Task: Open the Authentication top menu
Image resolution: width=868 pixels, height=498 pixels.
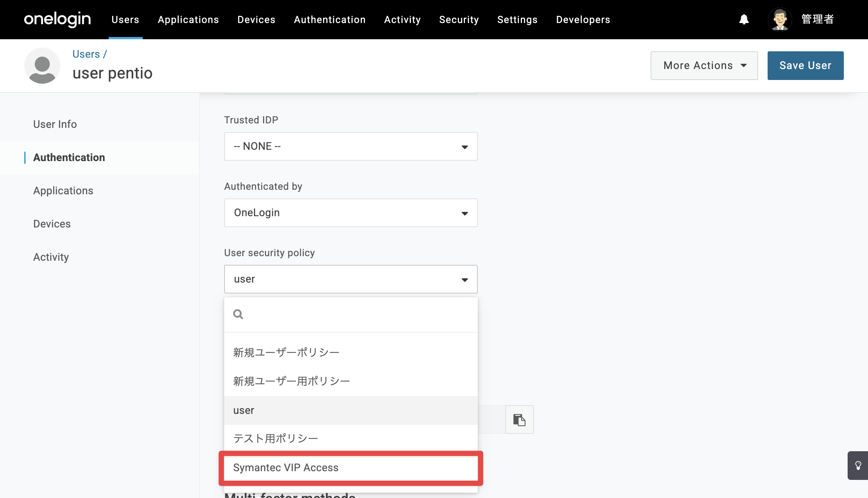Action: [330, 20]
